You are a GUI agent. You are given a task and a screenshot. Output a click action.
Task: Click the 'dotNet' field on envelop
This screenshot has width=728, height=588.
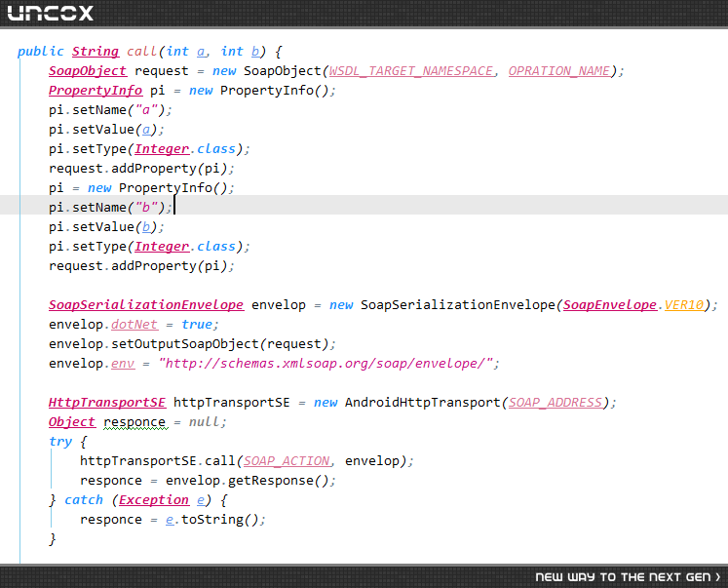(x=134, y=324)
